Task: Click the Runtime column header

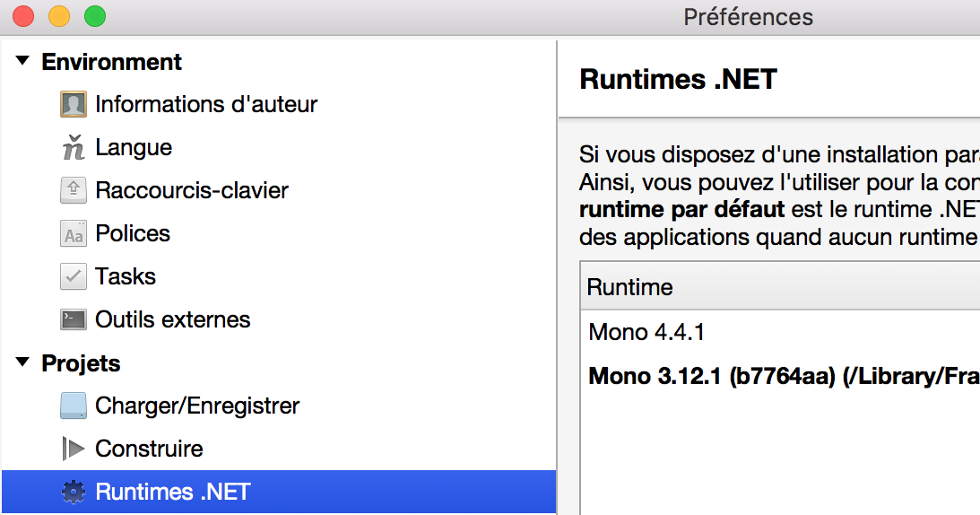Action: point(780,286)
